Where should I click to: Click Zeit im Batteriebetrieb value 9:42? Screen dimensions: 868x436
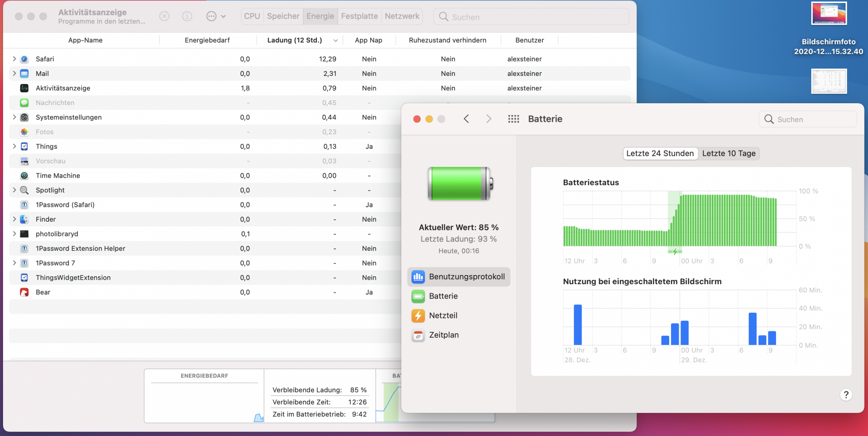point(359,414)
